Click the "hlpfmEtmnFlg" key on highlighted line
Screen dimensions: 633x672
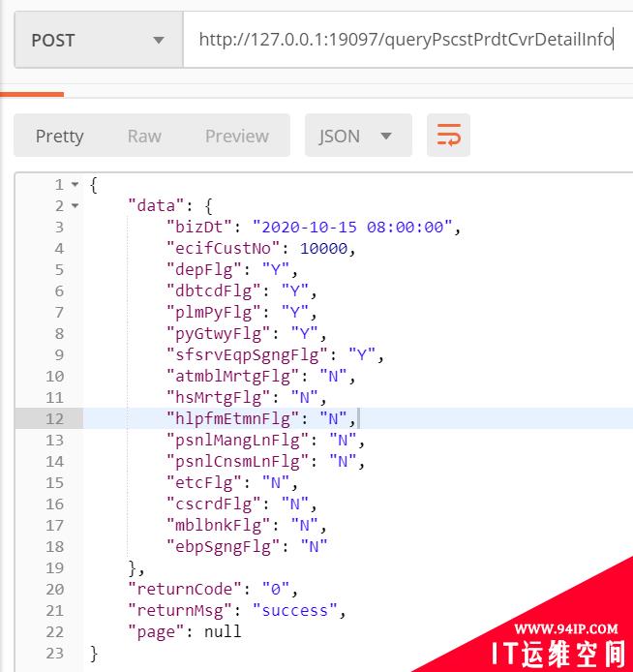[x=232, y=418]
